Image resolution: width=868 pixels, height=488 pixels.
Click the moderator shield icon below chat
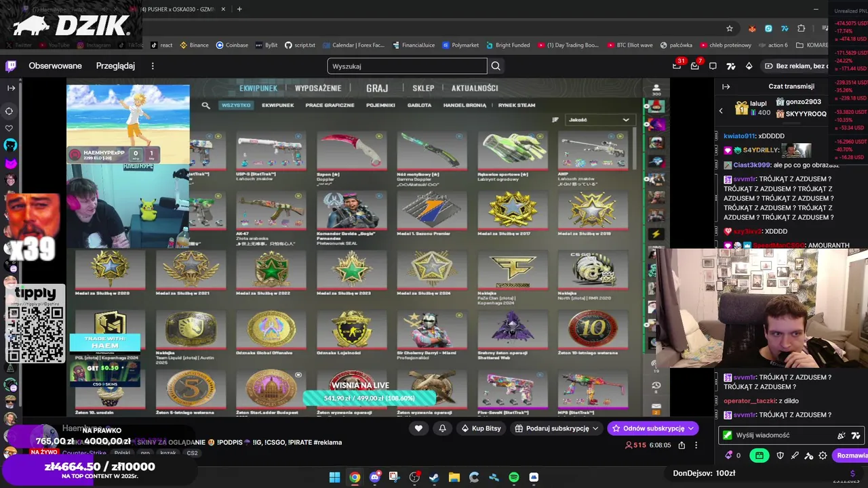coord(781,455)
